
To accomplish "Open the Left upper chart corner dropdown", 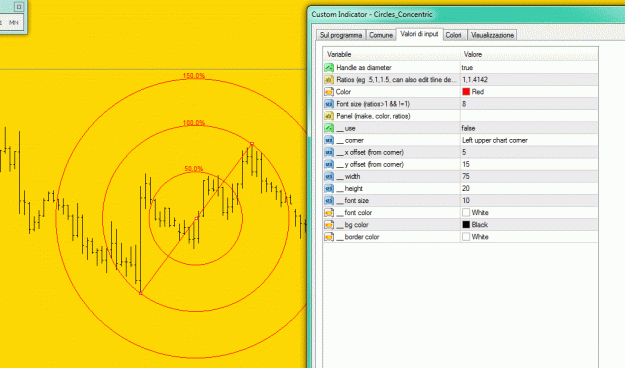I will [x=529, y=140].
